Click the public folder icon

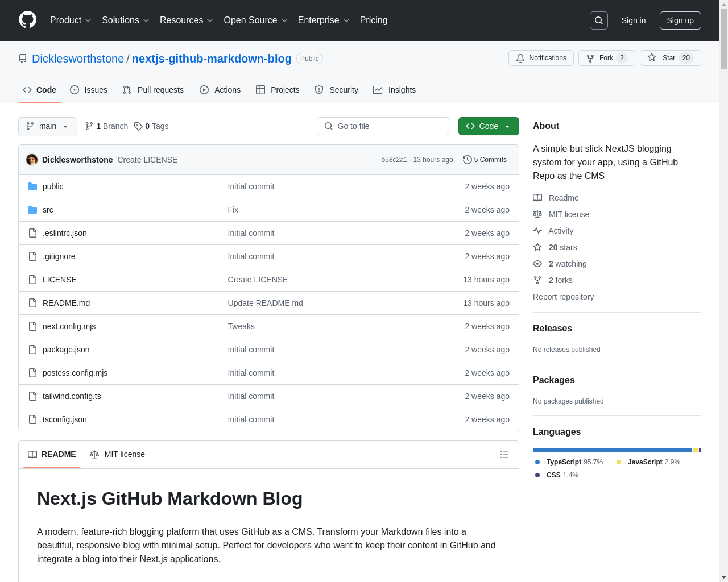click(x=32, y=186)
